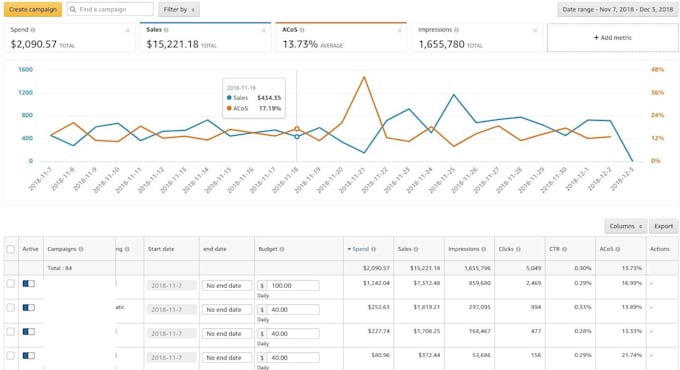Screen dimensions: 680x370
Task: Tick the checkbox for the $227.74 spend campaign
Action: (11, 331)
